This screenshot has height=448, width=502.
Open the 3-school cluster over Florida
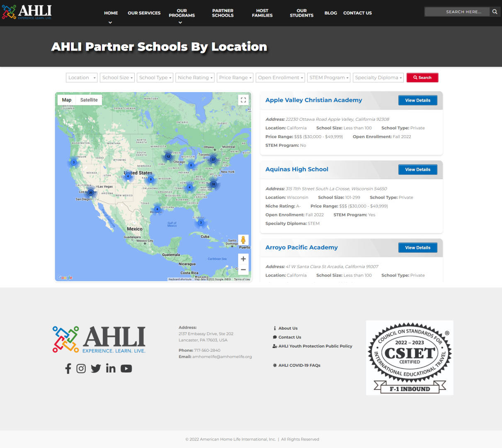(201, 223)
